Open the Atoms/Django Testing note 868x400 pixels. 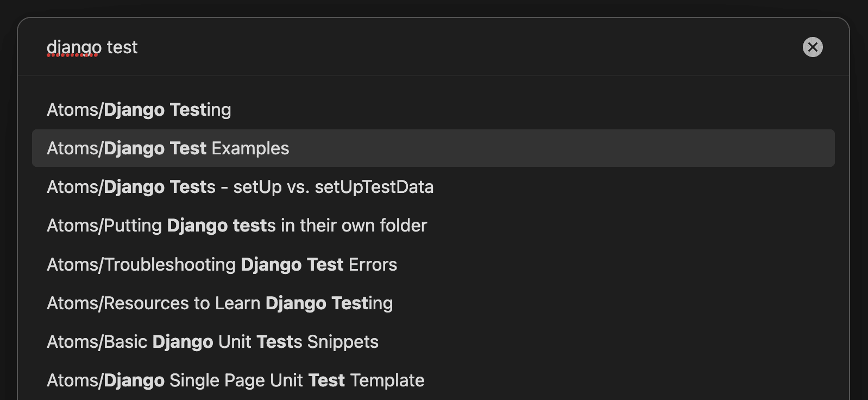click(x=139, y=110)
